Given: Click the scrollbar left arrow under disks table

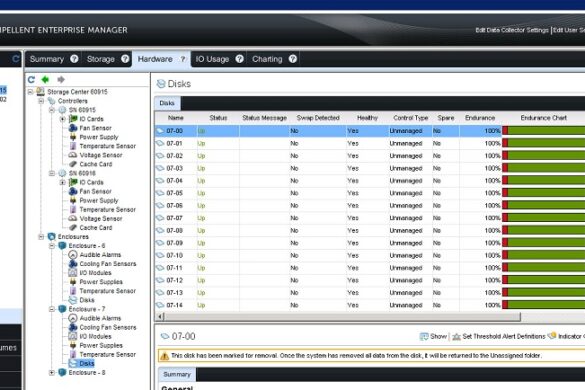Looking at the screenshot, I should tap(160, 317).
